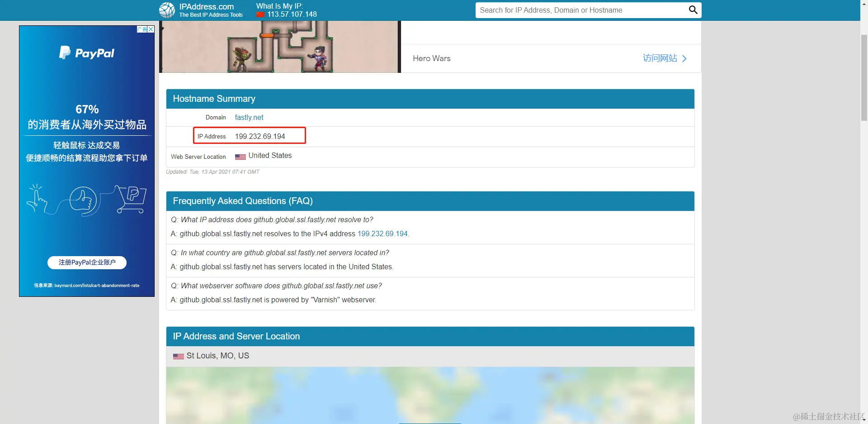The height and width of the screenshot is (424, 868).
Task: Click the IP address value 199.232.69.194
Action: [x=260, y=136]
